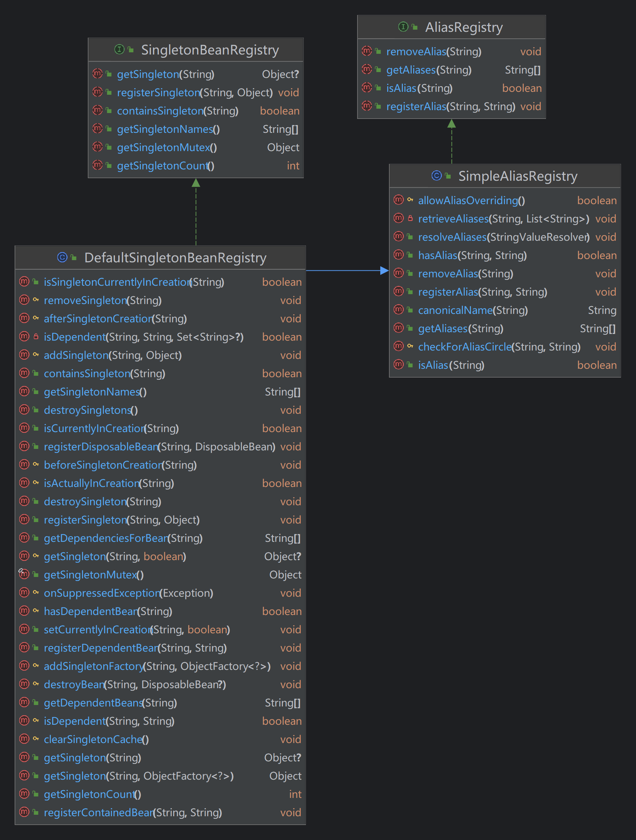Click the private lock icon on retrieveAliases
Viewport: 636px width, 840px height.
pos(410,218)
